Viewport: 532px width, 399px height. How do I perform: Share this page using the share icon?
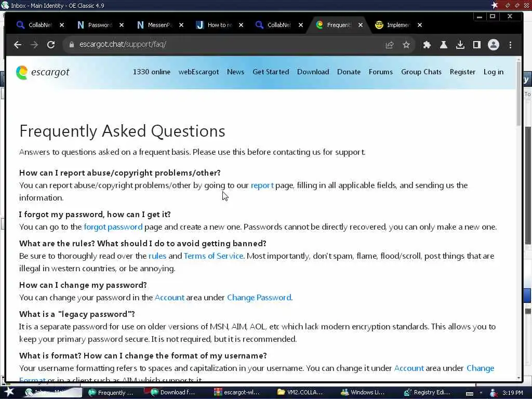coord(390,45)
